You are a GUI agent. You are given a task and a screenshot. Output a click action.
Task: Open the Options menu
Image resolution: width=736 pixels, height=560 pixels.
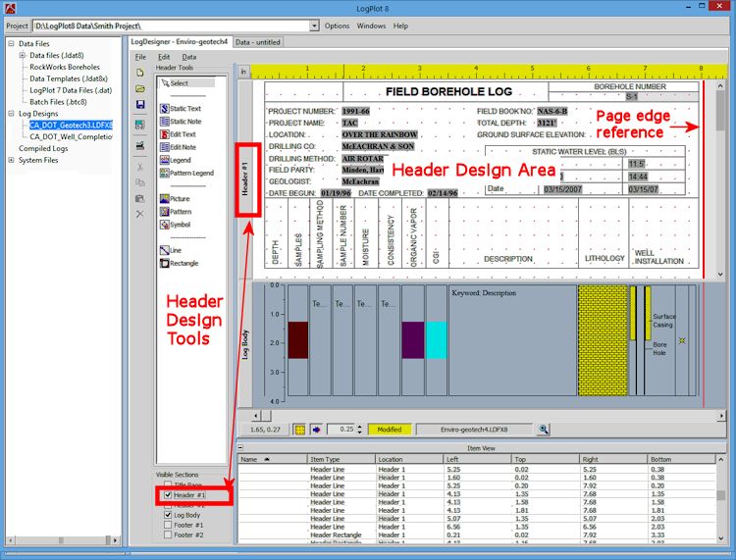[x=337, y=25]
